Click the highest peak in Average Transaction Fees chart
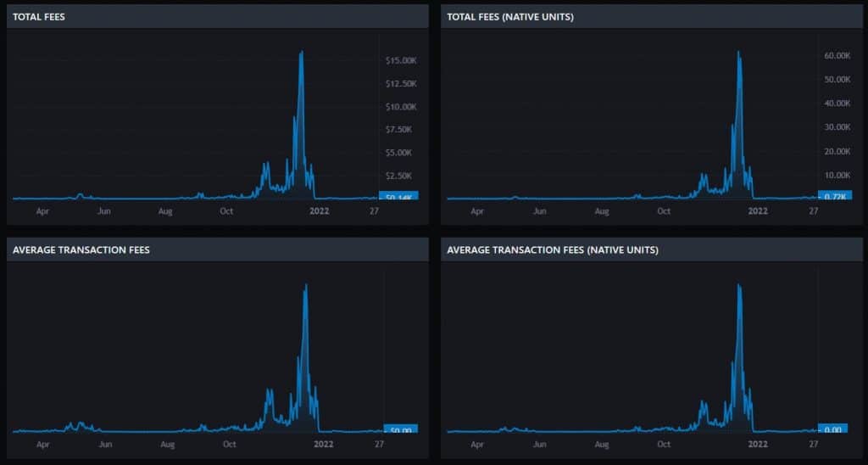This screenshot has width=868, height=465. (305, 285)
